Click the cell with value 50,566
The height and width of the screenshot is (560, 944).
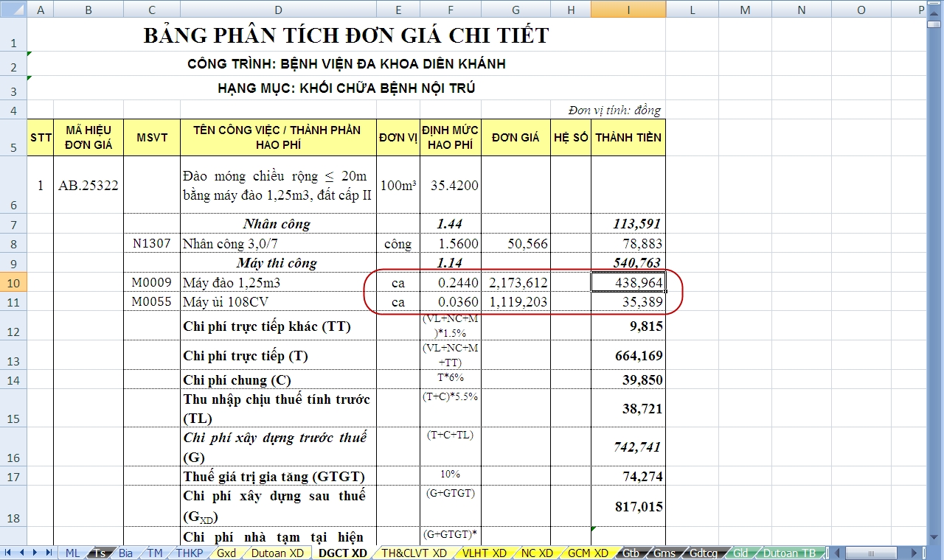pyautogui.click(x=516, y=243)
